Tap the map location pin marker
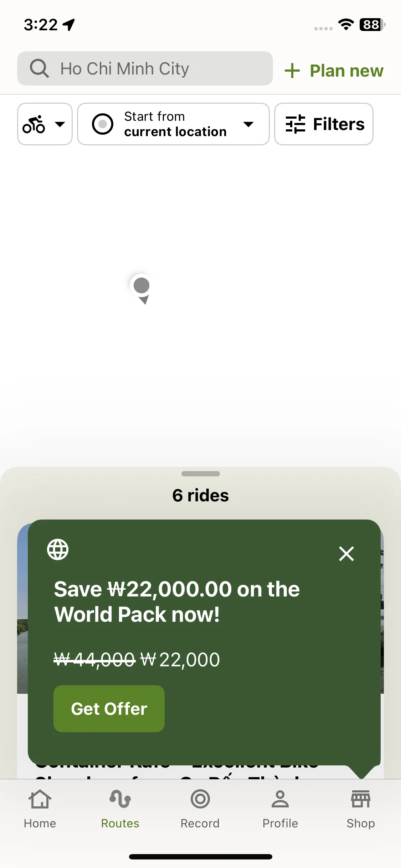This screenshot has width=401, height=868. [x=142, y=289]
